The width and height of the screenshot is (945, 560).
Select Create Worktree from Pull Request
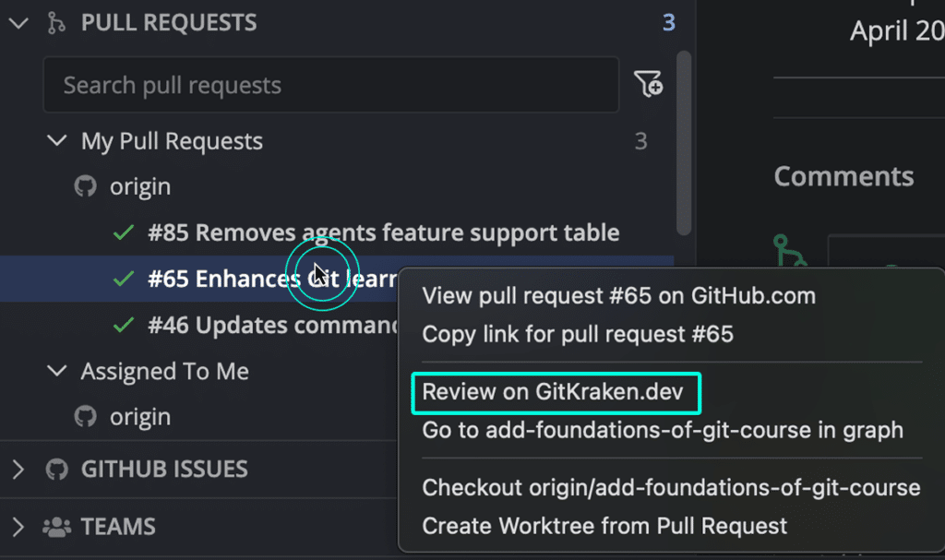(604, 526)
